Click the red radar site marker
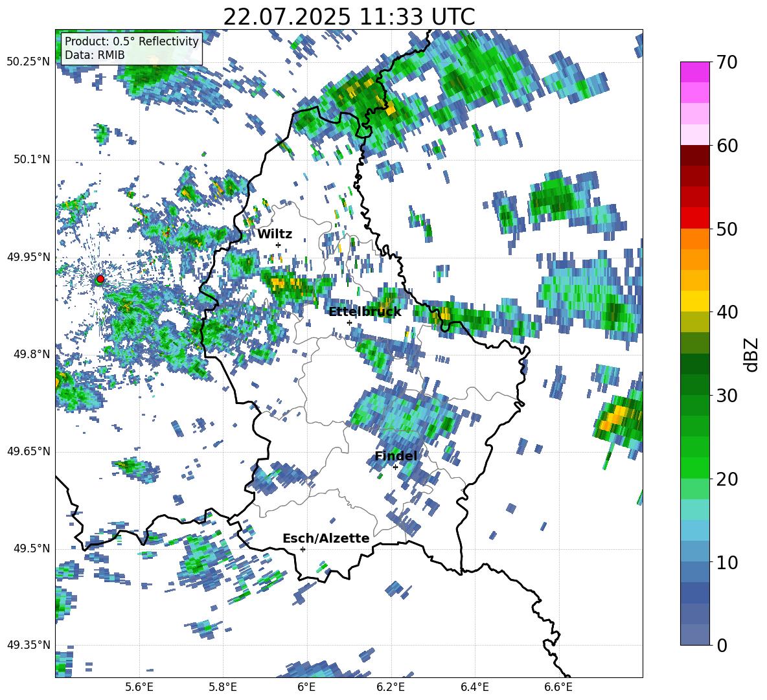Viewport: 767px width, 700px height. pos(100,279)
